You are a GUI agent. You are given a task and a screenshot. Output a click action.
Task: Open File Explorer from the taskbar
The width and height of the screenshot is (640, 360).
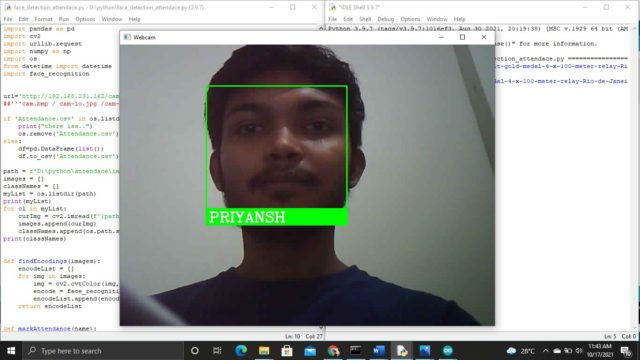point(264,351)
